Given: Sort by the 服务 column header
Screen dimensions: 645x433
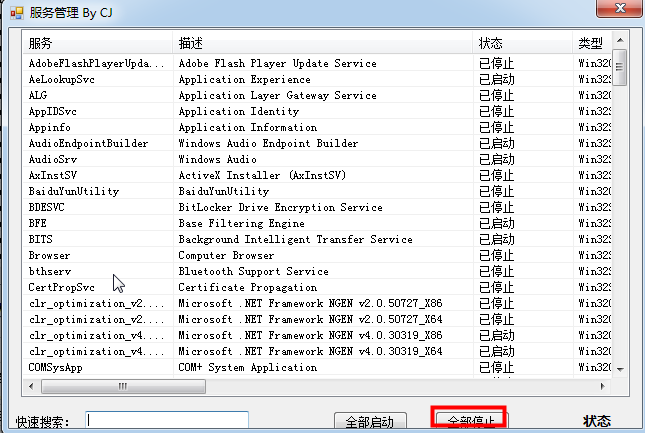Looking at the screenshot, I should click(97, 43).
